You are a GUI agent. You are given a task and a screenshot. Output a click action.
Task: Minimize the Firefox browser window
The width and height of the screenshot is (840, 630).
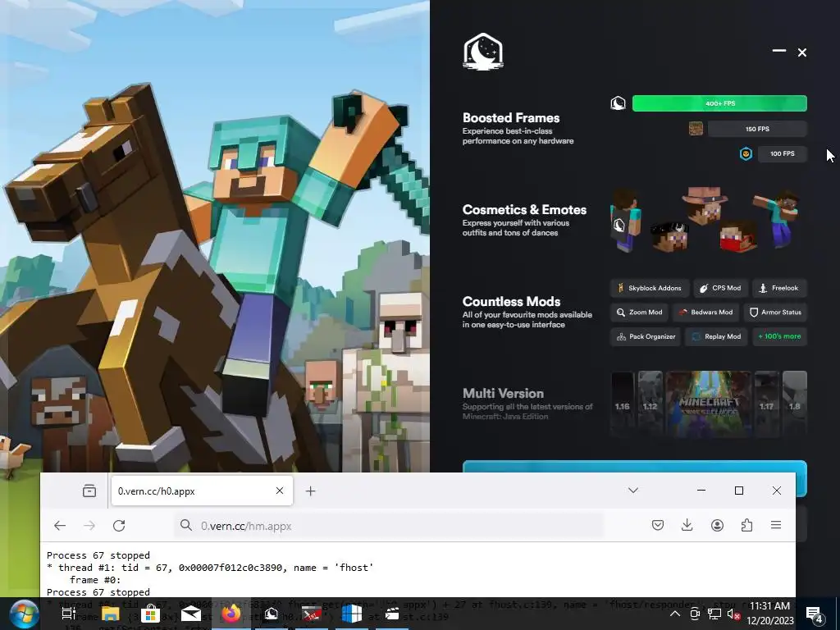tap(701, 491)
